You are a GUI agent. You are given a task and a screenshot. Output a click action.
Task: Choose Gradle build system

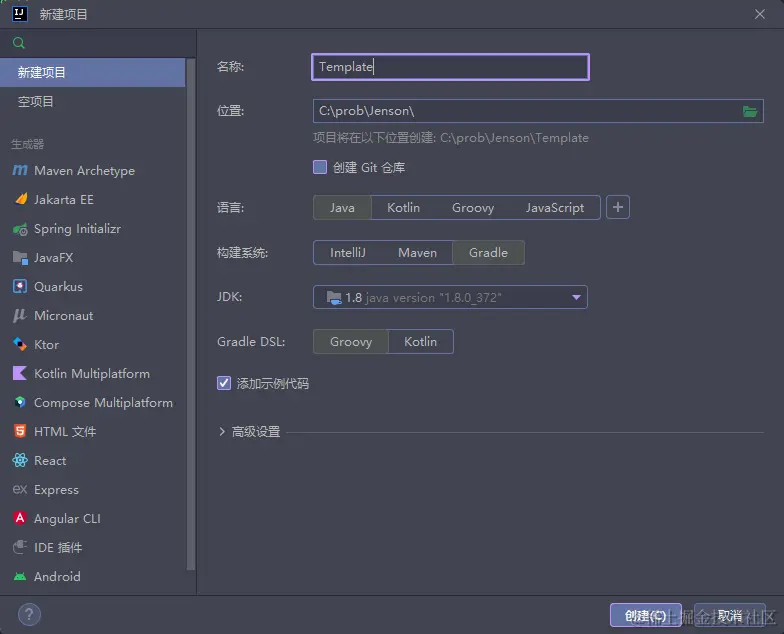click(488, 252)
